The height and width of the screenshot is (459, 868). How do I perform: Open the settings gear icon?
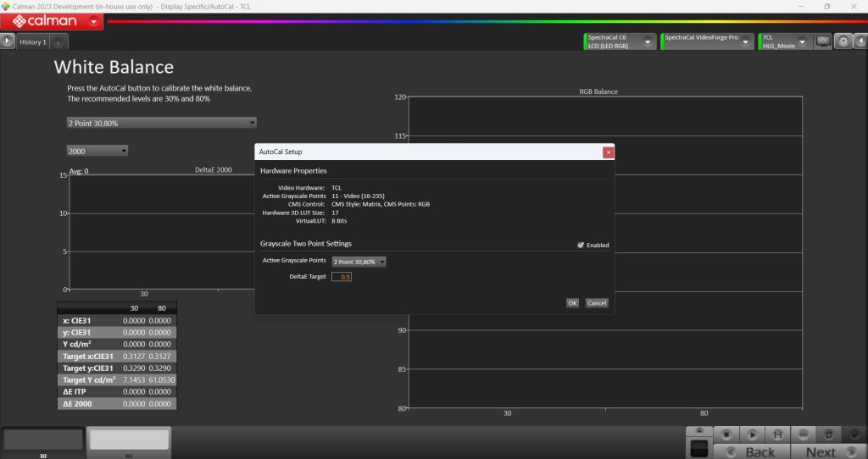843,41
